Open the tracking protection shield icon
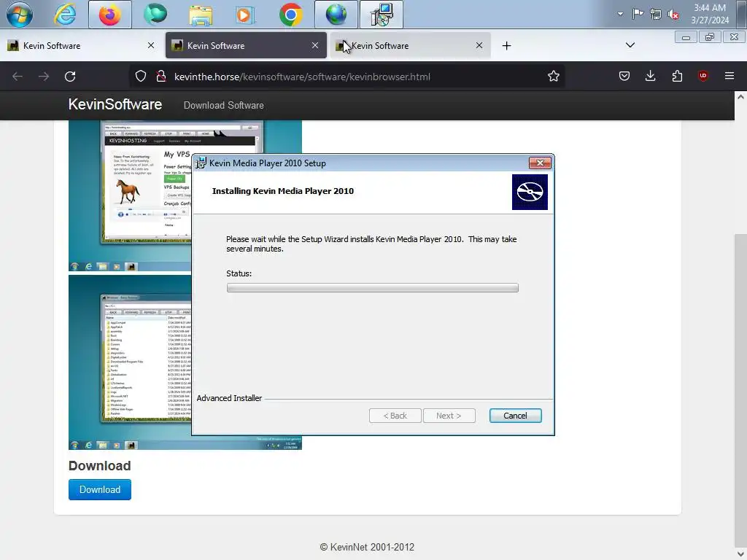Image resolution: width=747 pixels, height=560 pixels. pyautogui.click(x=141, y=76)
